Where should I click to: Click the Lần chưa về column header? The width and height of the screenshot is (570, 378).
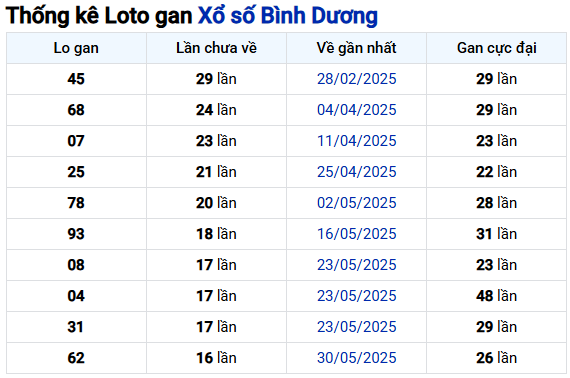[216, 48]
